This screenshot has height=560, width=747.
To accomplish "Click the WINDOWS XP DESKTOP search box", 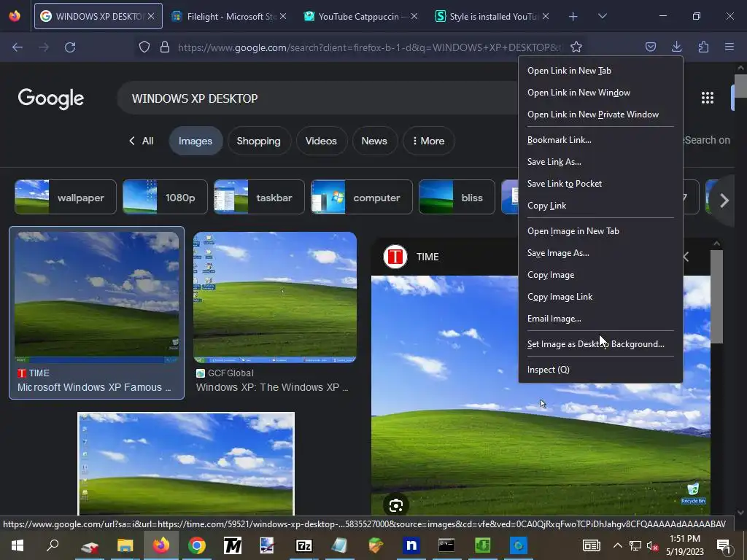I will [x=317, y=98].
